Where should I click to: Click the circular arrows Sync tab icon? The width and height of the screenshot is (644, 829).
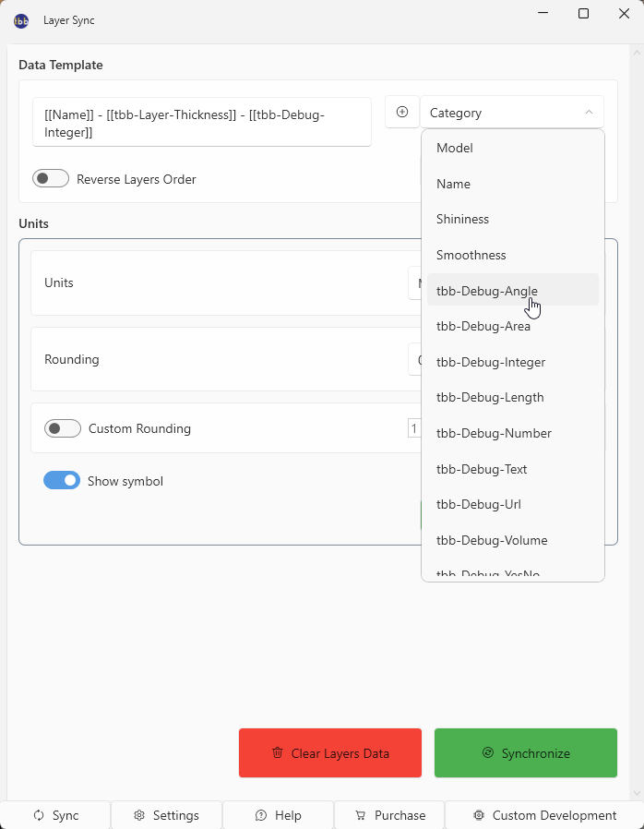click(39, 815)
